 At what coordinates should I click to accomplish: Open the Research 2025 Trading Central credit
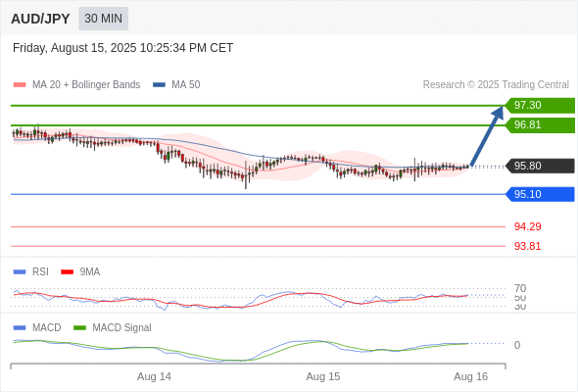click(x=496, y=85)
